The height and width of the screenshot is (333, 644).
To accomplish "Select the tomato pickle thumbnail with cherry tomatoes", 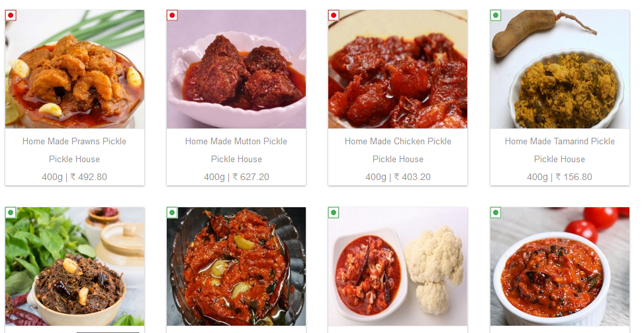I will (560, 267).
